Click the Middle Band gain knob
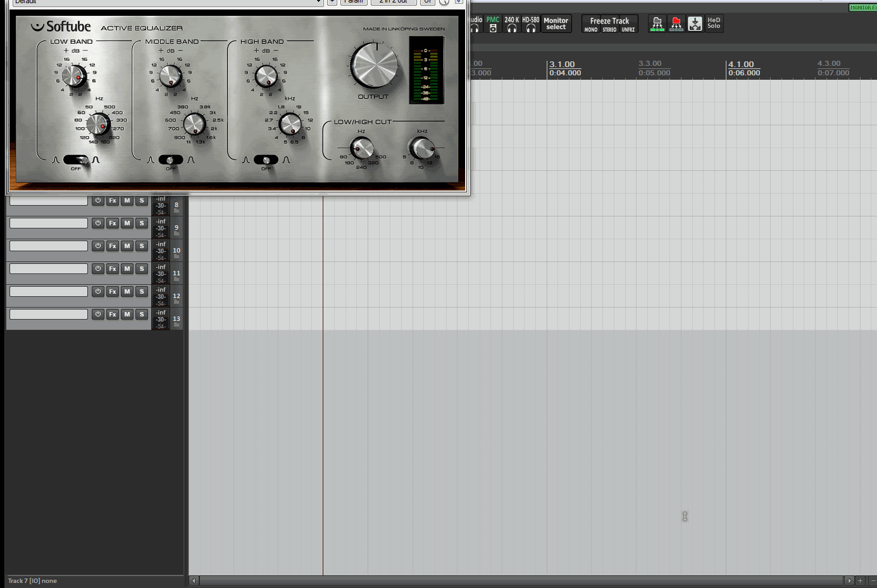This screenshot has width=877, height=588. pos(170,76)
